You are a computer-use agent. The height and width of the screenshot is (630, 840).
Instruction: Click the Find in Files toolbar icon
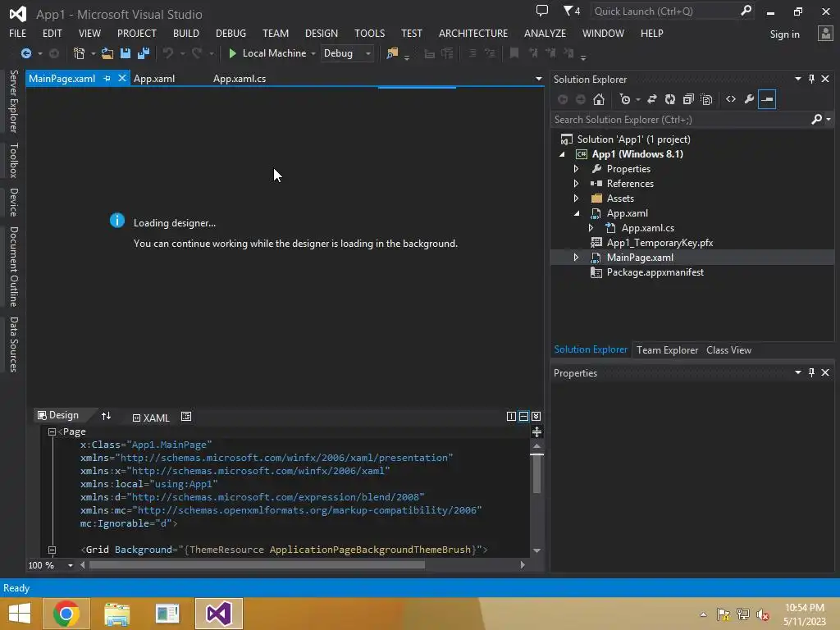(392, 53)
